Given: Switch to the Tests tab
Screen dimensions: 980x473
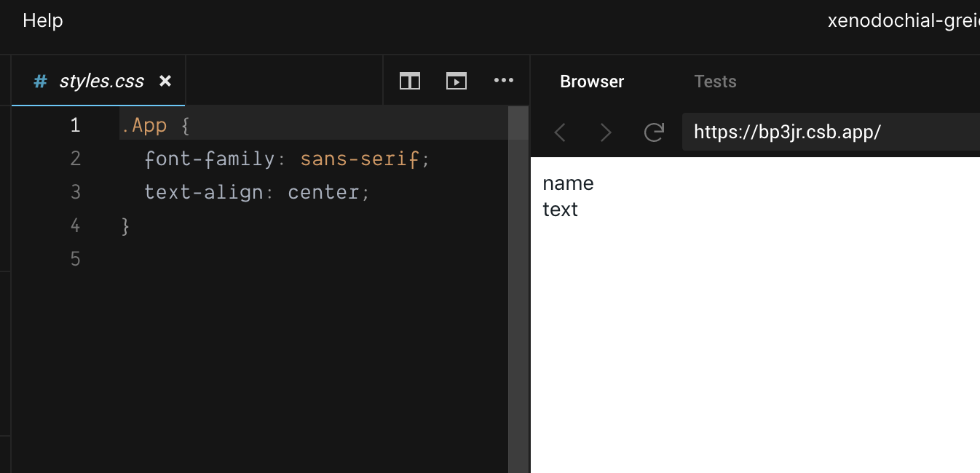Looking at the screenshot, I should coord(715,81).
